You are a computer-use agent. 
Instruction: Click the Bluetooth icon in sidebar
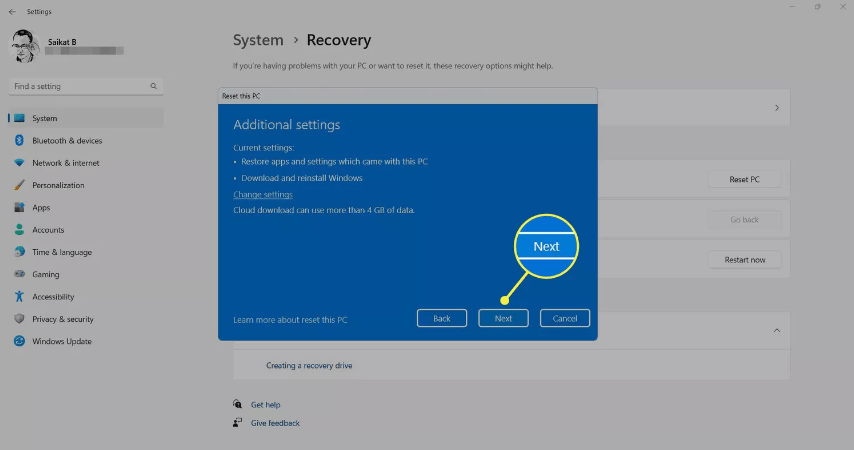[20, 141]
